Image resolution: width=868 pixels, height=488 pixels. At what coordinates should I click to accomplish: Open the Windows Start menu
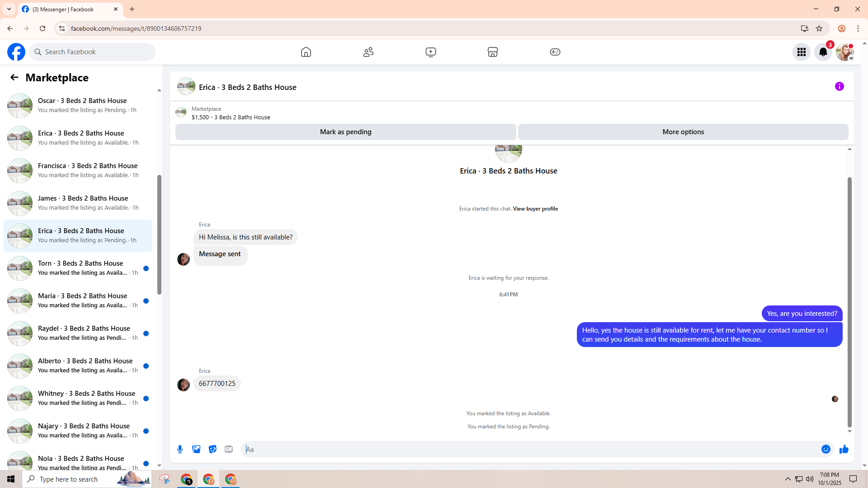(11, 479)
